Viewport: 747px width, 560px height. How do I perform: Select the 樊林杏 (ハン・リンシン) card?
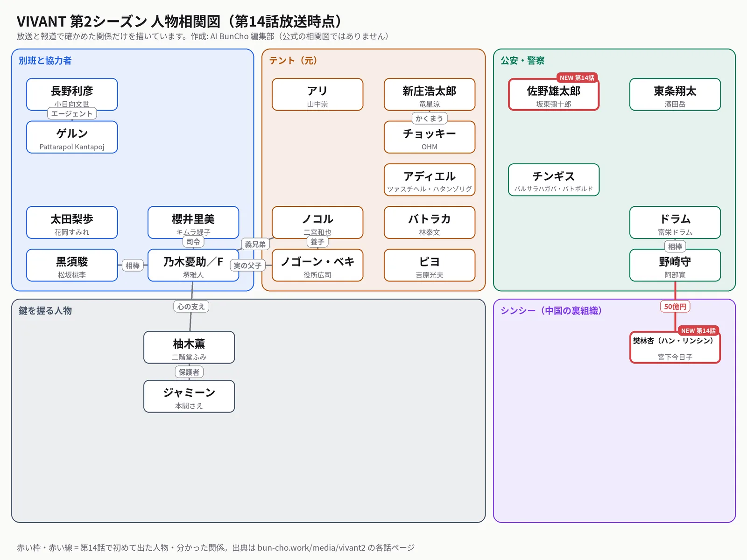click(x=675, y=347)
